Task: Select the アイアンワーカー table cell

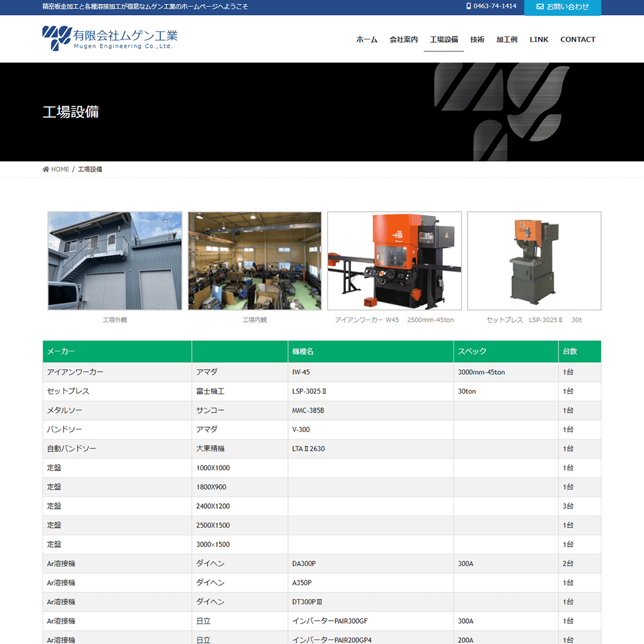Action: [x=117, y=372]
